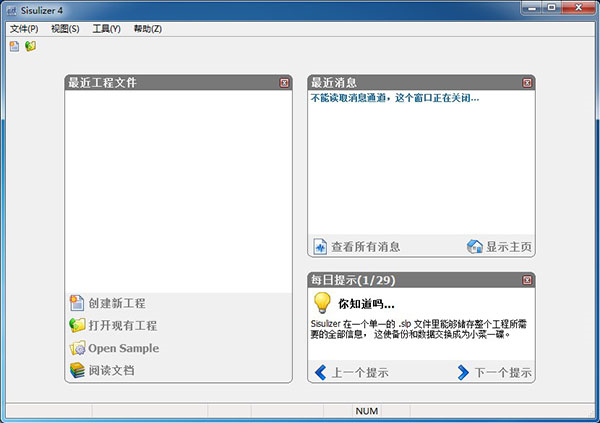Image resolution: width=600 pixels, height=423 pixels.
Task: Minimize the Sisulizer 4 window
Action: pos(532,8)
